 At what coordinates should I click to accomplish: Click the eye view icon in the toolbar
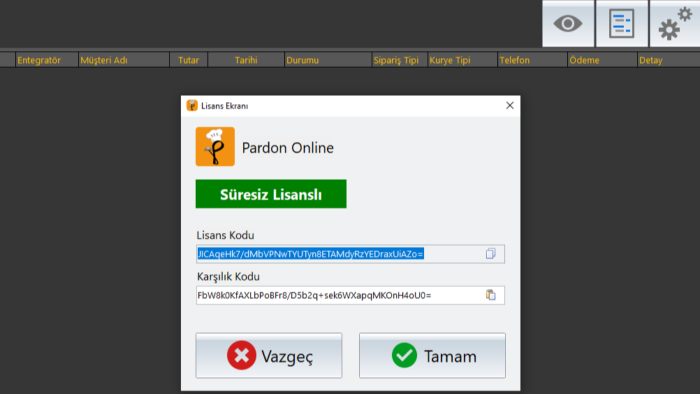click(568, 23)
